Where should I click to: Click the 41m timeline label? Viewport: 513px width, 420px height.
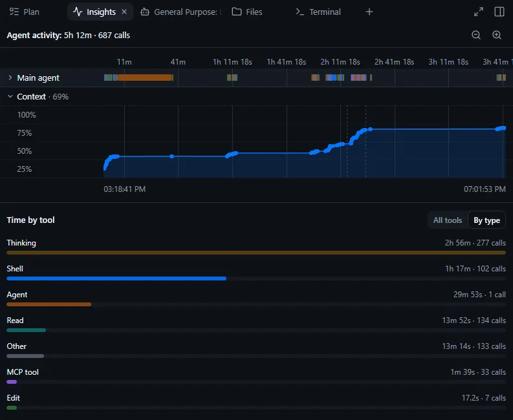(178, 62)
